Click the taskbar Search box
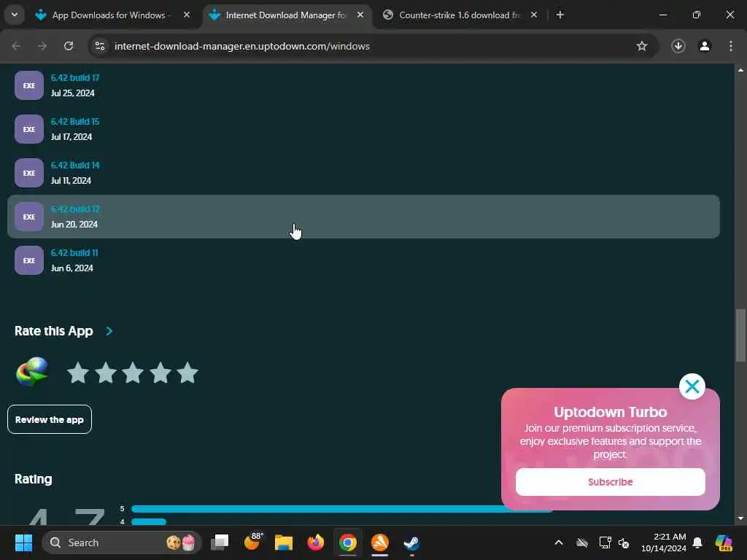747x560 pixels. coord(122,542)
